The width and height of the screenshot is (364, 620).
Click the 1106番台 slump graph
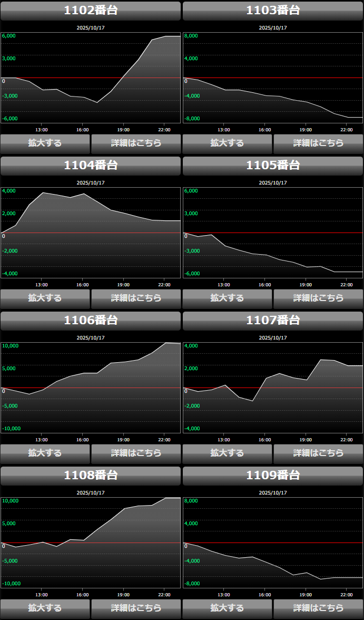pos(91,387)
